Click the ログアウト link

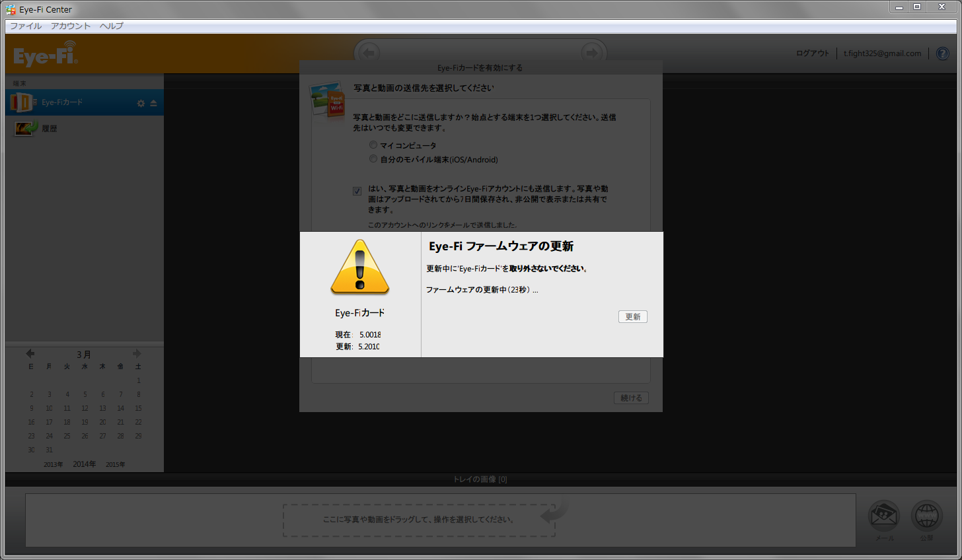pos(812,53)
